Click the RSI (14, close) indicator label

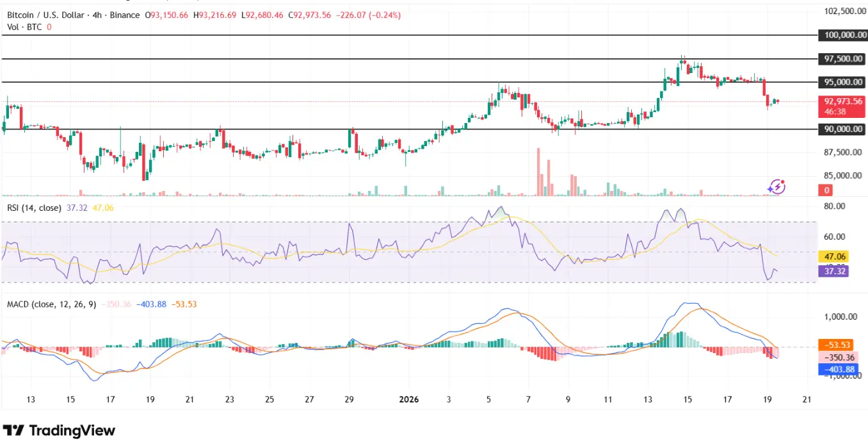tap(35, 208)
